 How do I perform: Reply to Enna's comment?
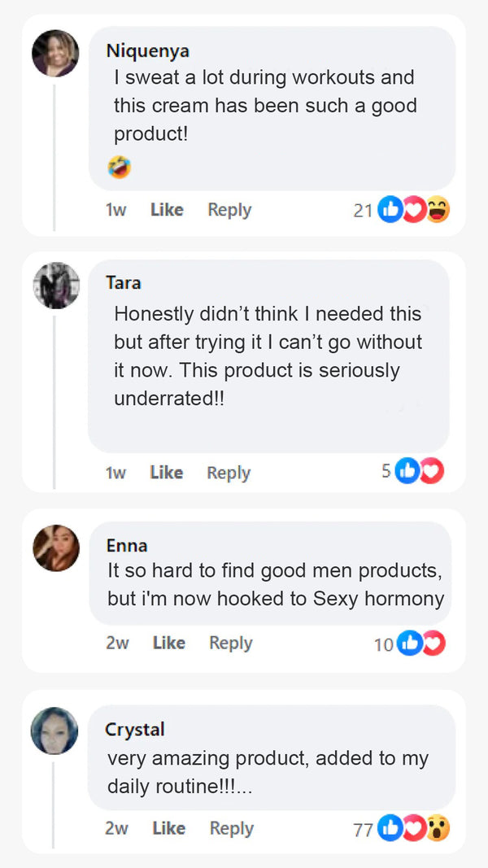(x=231, y=643)
